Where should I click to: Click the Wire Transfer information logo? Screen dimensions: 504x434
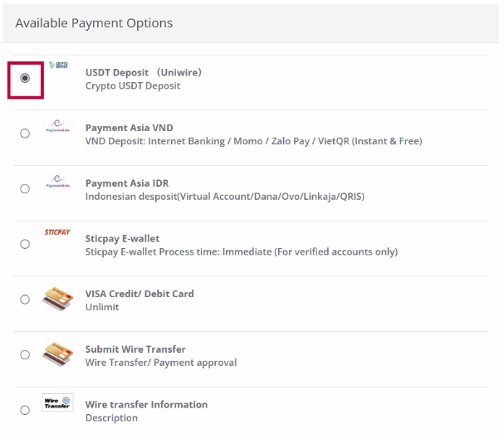[58, 403]
